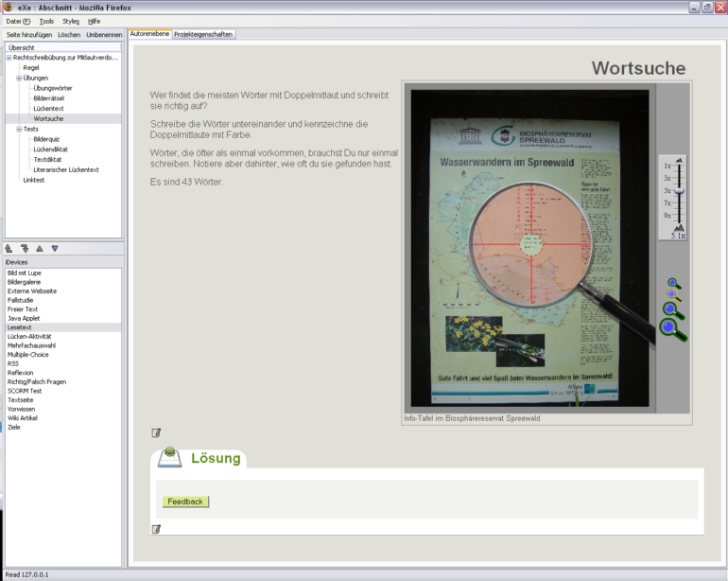Choose the largest magnifier size icon
This screenshot has width=728, height=581.
(673, 330)
